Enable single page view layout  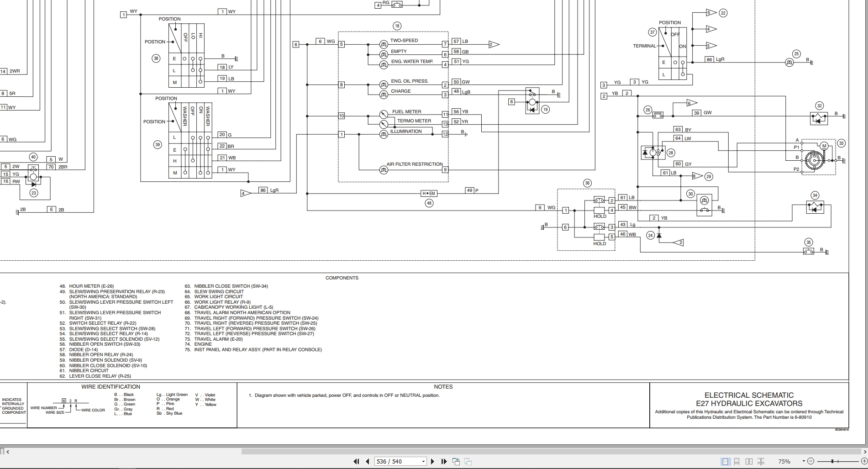coord(726,461)
